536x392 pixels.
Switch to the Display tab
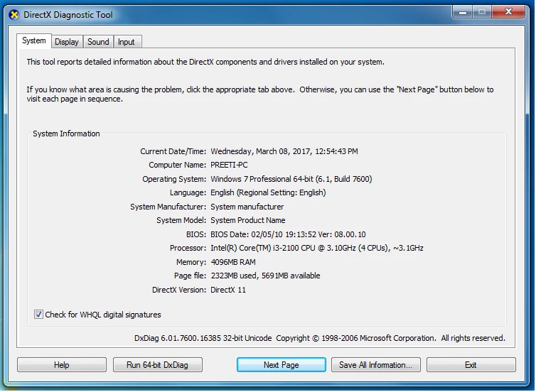[x=67, y=42]
